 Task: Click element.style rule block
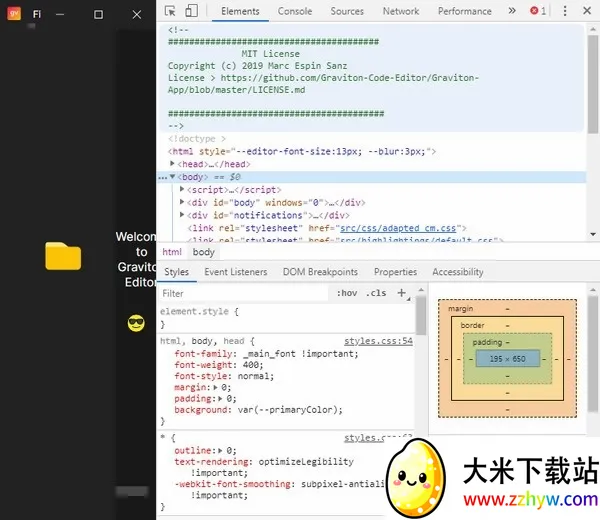(287, 318)
